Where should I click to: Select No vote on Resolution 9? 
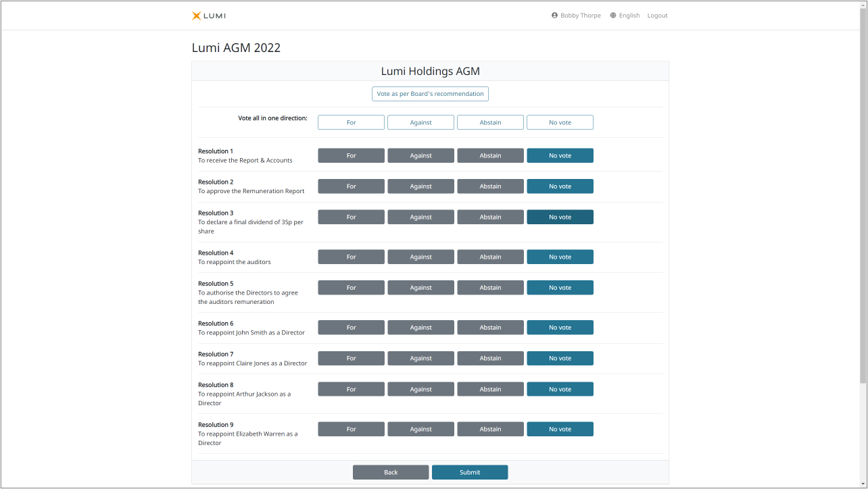pos(560,429)
